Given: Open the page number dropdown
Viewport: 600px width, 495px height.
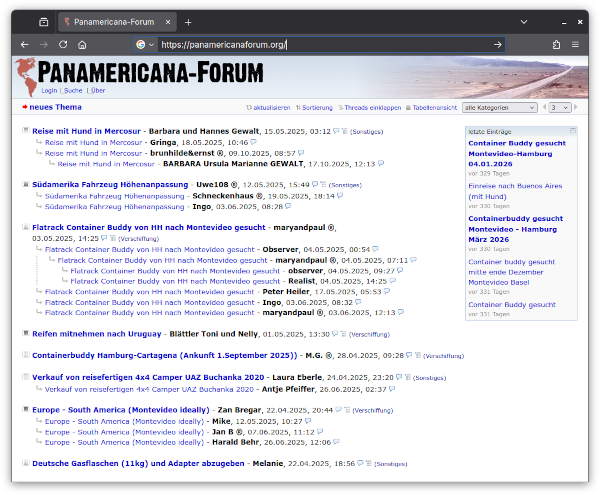Looking at the screenshot, I should [x=560, y=108].
